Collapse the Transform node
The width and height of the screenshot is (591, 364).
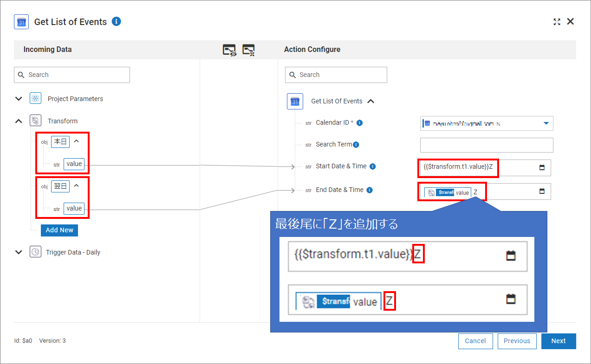pyautogui.click(x=19, y=121)
